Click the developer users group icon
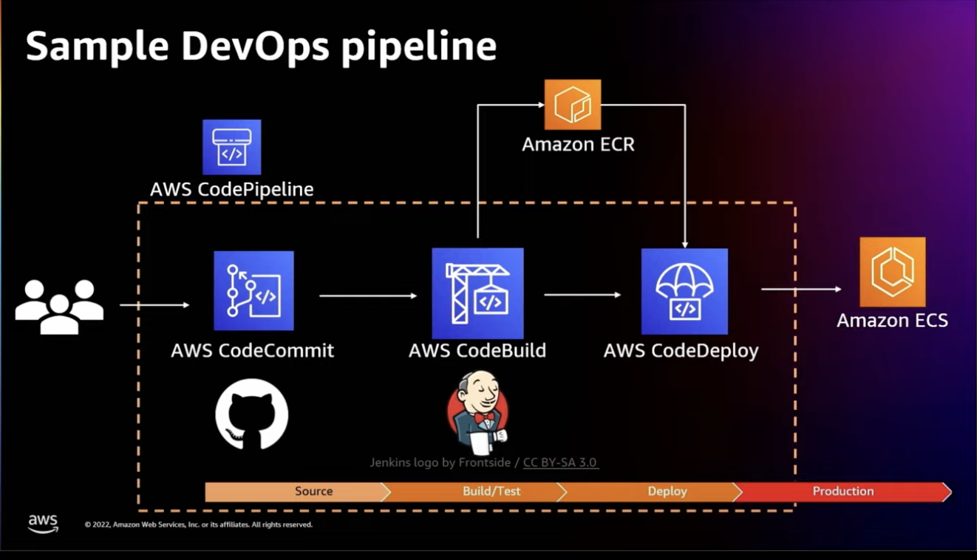This screenshot has width=977, height=560. tap(59, 302)
